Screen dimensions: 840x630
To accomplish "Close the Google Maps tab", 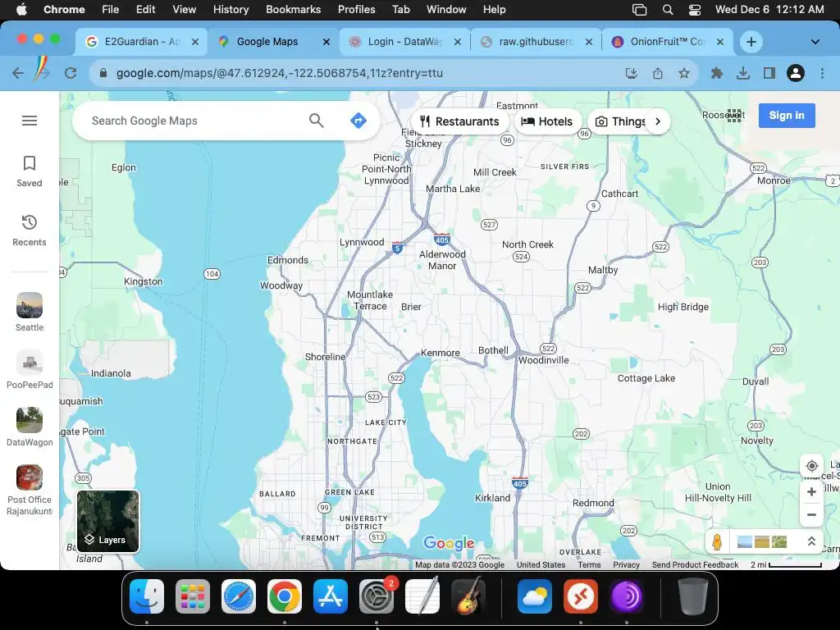I will point(326,42).
